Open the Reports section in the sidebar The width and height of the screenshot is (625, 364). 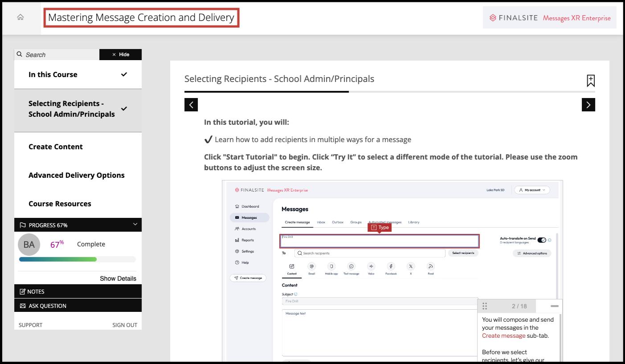[x=248, y=240]
